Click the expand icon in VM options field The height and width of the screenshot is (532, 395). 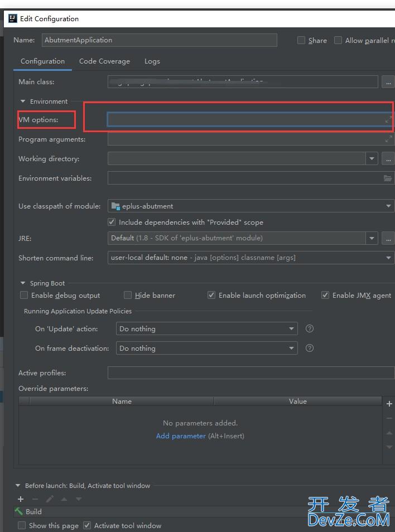[388, 120]
